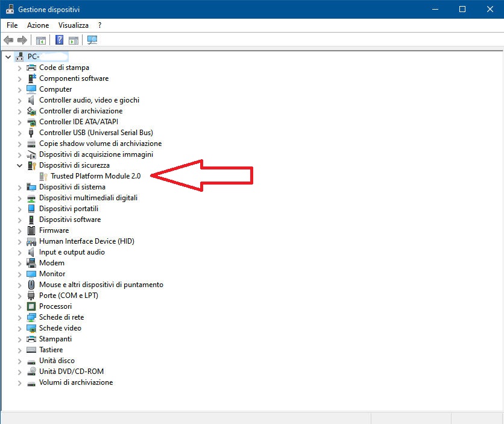This screenshot has width=504, height=424.
Task: Click the mouse icon beside Mouse e altri dispositivi
Action: [31, 285]
